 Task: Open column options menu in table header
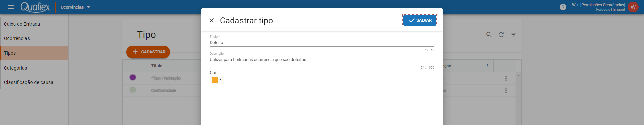(487, 66)
